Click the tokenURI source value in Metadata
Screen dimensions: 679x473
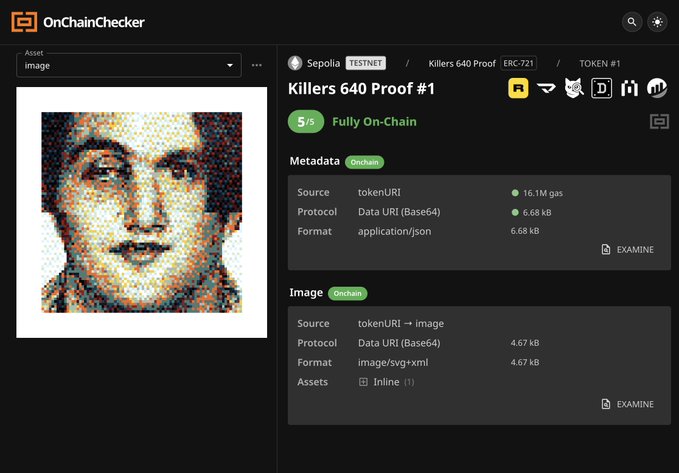[x=379, y=192]
